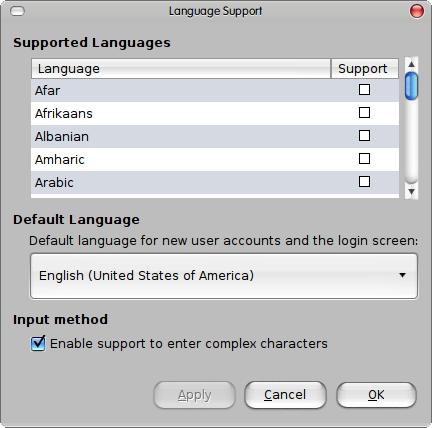Click the language list scrollbar thumb
This screenshot has width=432, height=428.
(x=411, y=86)
